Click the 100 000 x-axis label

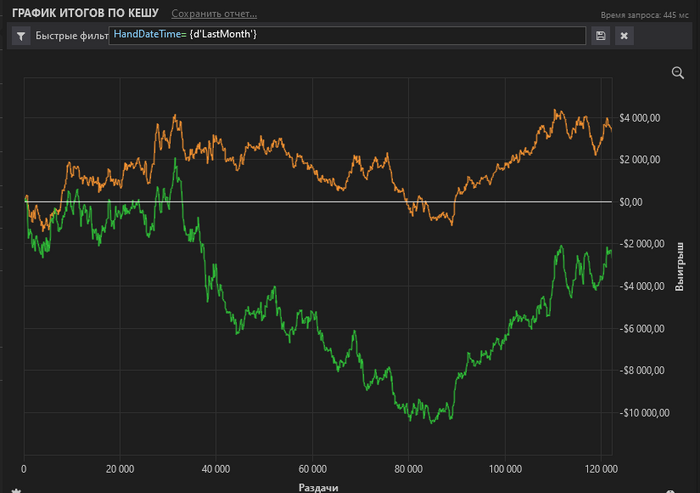(505, 469)
